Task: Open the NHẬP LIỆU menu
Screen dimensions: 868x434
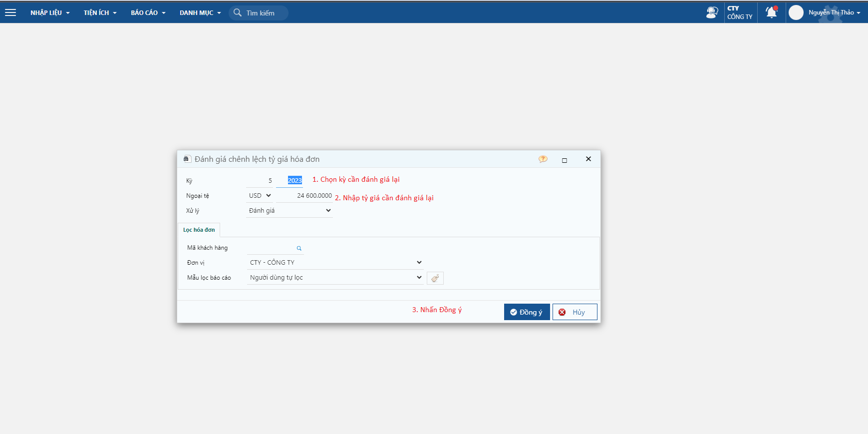Action: (x=49, y=13)
